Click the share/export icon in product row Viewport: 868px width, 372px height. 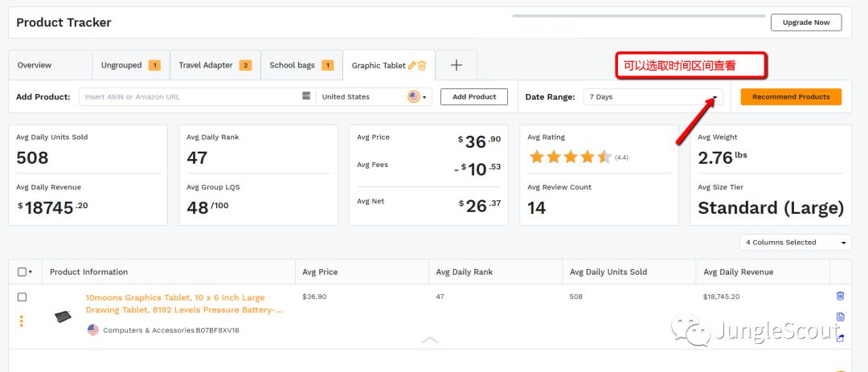(x=840, y=337)
